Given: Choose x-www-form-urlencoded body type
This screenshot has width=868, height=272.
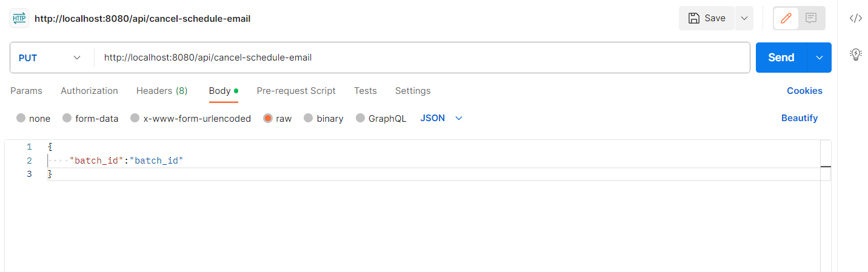Looking at the screenshot, I should [135, 119].
